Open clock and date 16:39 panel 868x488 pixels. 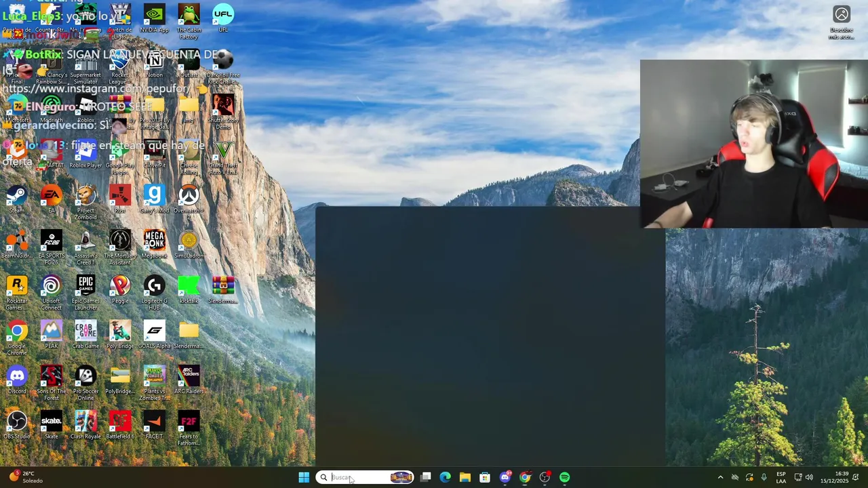(x=834, y=477)
